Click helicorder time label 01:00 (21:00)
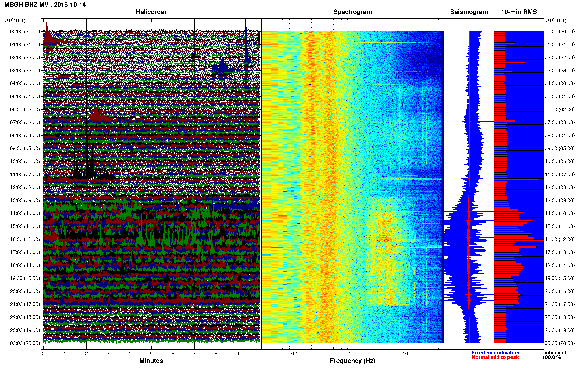This screenshot has width=588, height=368. (25, 45)
